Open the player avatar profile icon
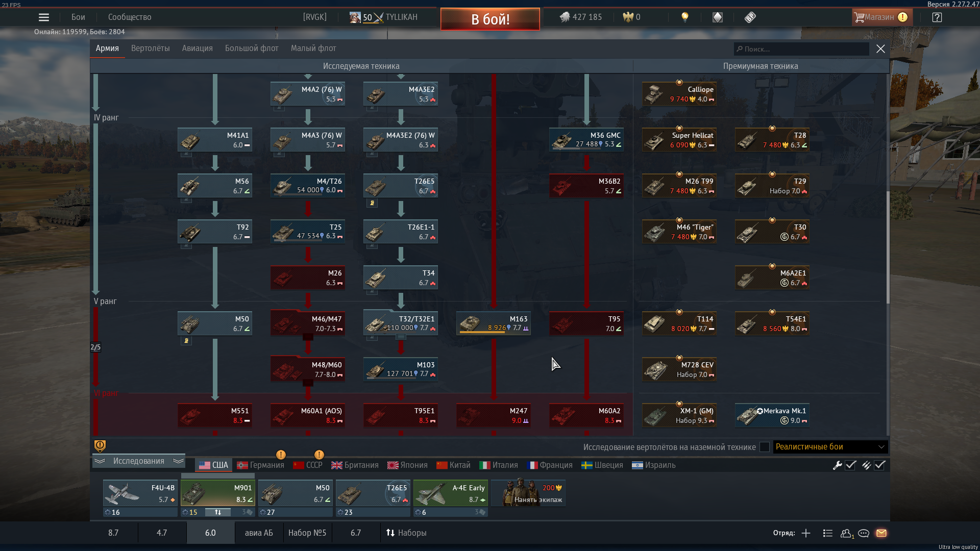Screen dimensions: 980x551 [355, 17]
